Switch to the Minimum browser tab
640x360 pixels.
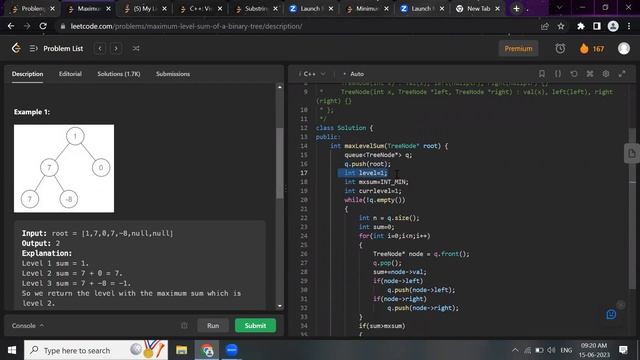(367, 8)
